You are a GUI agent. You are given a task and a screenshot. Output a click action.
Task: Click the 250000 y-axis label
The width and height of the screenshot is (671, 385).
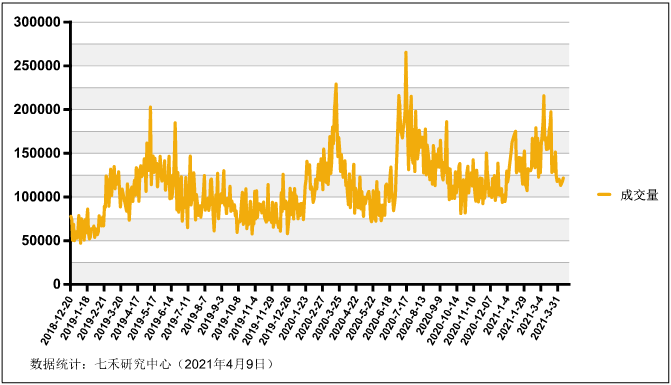37,65
